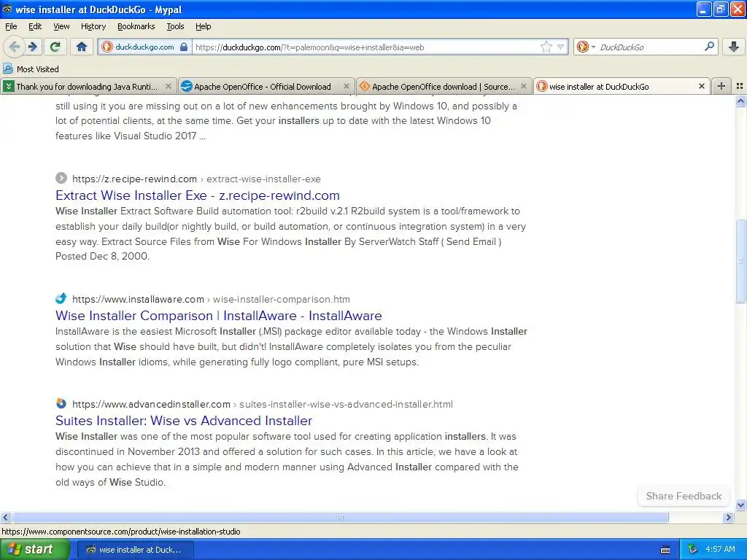Close the Apache OpenOffice Official Download tab
This screenshot has height=560, width=747.
347,86
